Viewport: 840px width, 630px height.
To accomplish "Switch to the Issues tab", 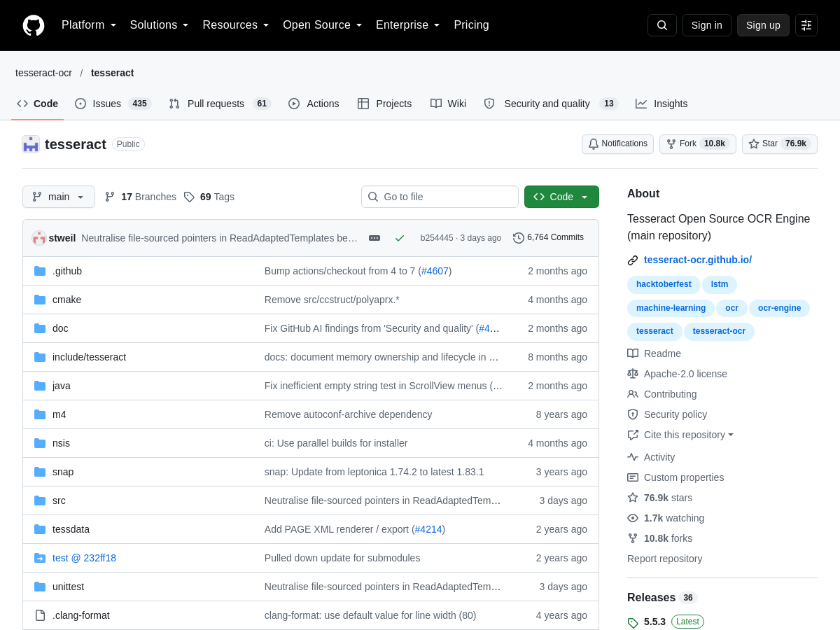I will tap(113, 104).
